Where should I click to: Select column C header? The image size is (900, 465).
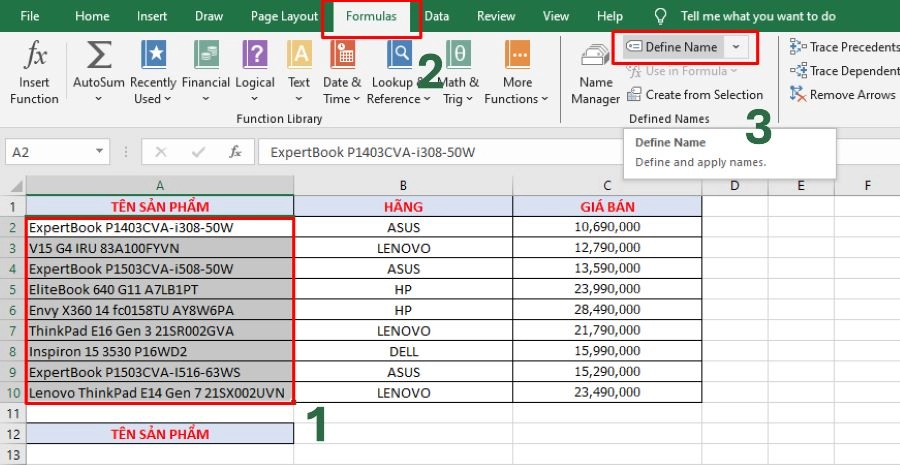(607, 185)
